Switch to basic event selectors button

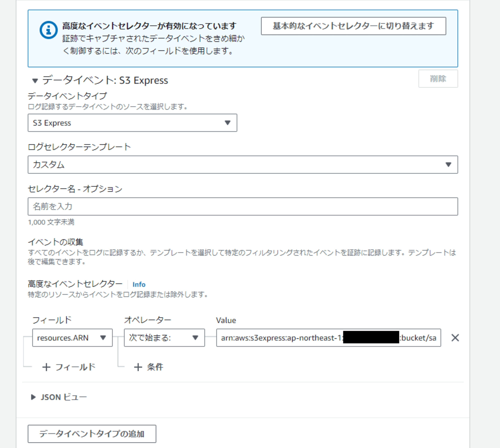353,26
